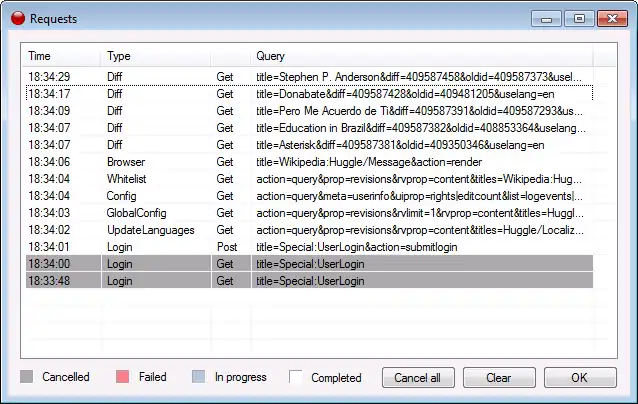Click the Cancel all button
The height and width of the screenshot is (404, 638).
(x=417, y=378)
